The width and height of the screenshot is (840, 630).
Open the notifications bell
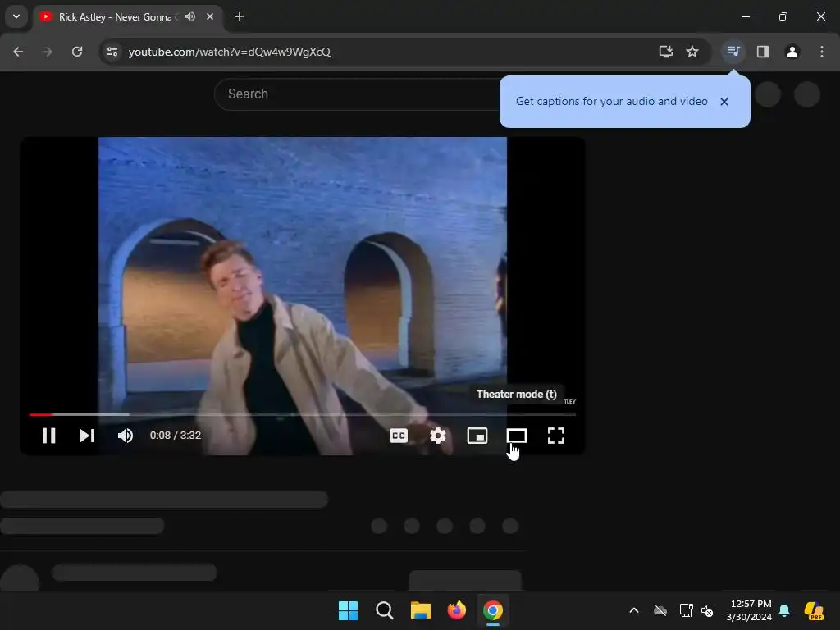tap(784, 610)
